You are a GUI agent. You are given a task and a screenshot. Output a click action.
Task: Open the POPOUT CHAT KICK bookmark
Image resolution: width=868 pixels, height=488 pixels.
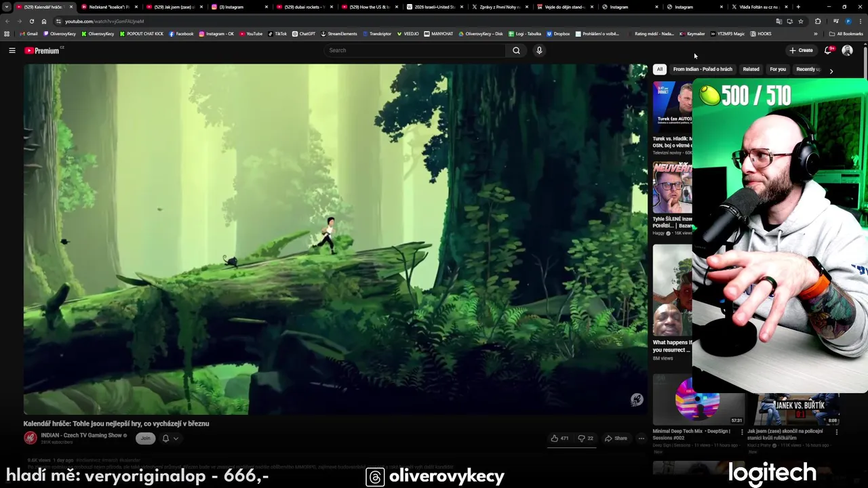(142, 34)
